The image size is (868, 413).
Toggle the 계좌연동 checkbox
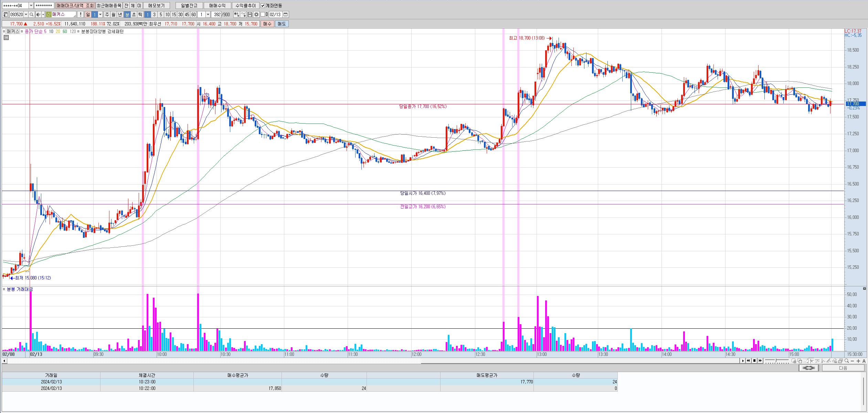(263, 6)
